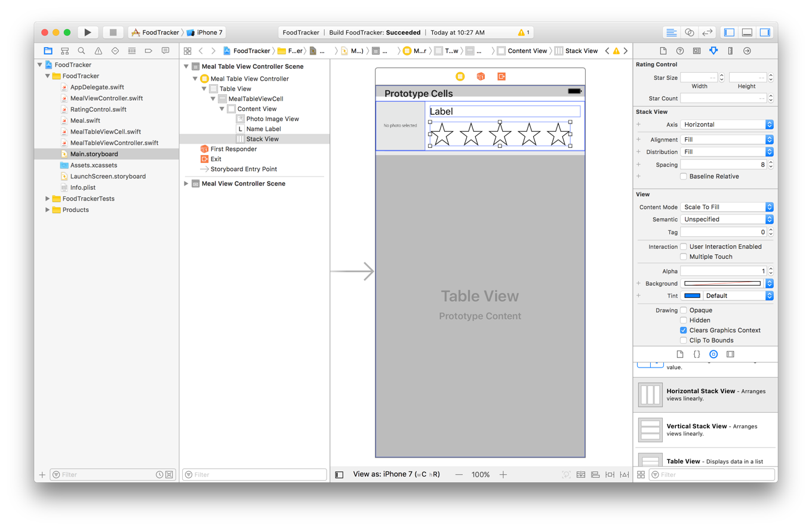Switch to the Standard editor

click(671, 32)
